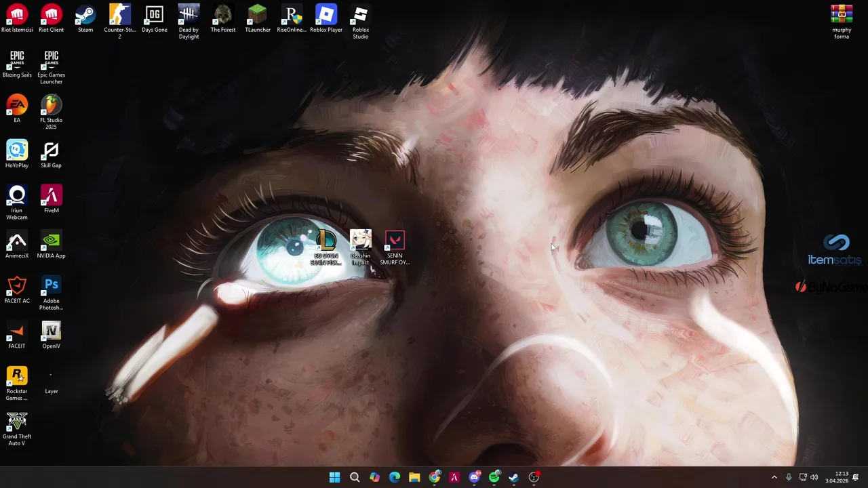Click the Roblox Player desktop icon
Viewport: 868px width, 488px height.
pyautogui.click(x=326, y=19)
